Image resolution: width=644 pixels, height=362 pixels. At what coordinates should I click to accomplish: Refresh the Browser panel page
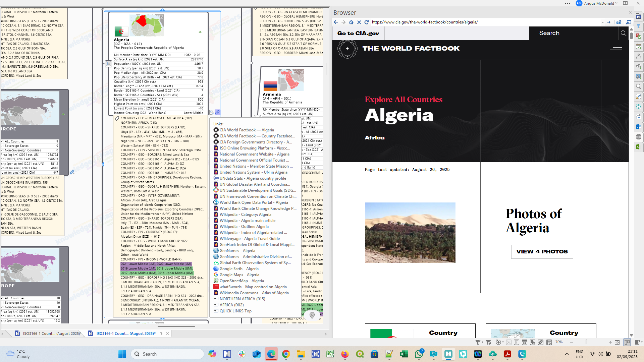[367, 22]
